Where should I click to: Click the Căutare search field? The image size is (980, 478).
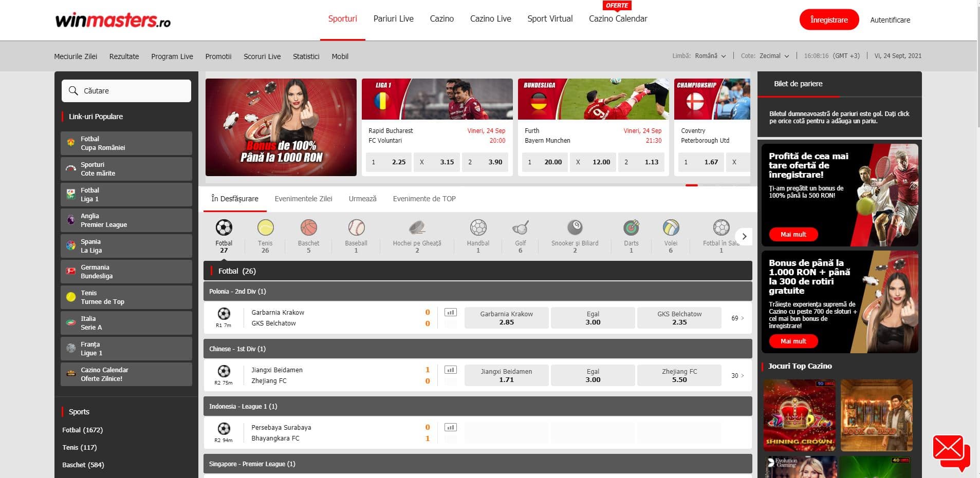126,91
